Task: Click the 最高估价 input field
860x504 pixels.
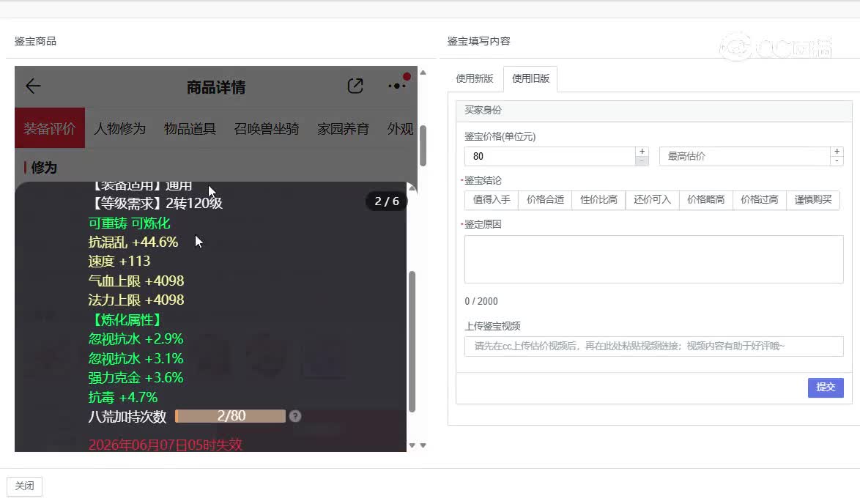Action: tap(745, 156)
